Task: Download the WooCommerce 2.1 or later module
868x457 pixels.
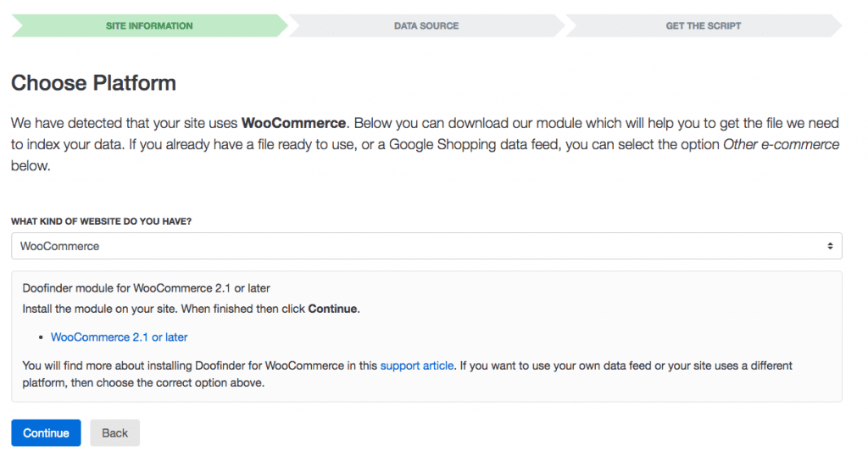Action: pyautogui.click(x=119, y=337)
